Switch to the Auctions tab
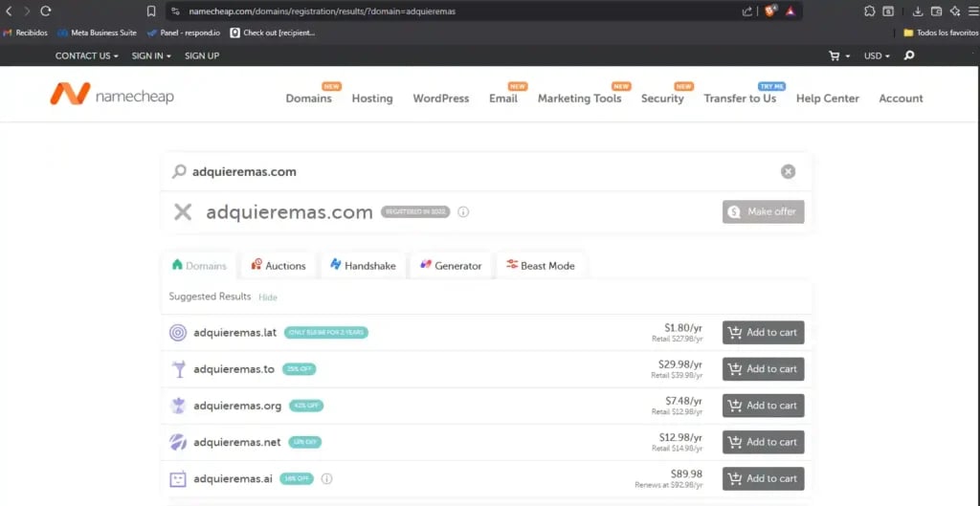 click(x=278, y=266)
